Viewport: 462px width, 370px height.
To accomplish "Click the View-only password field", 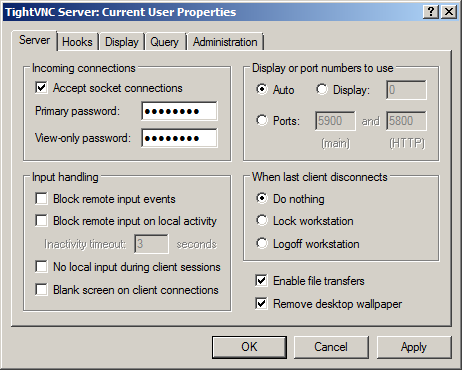I will [179, 138].
